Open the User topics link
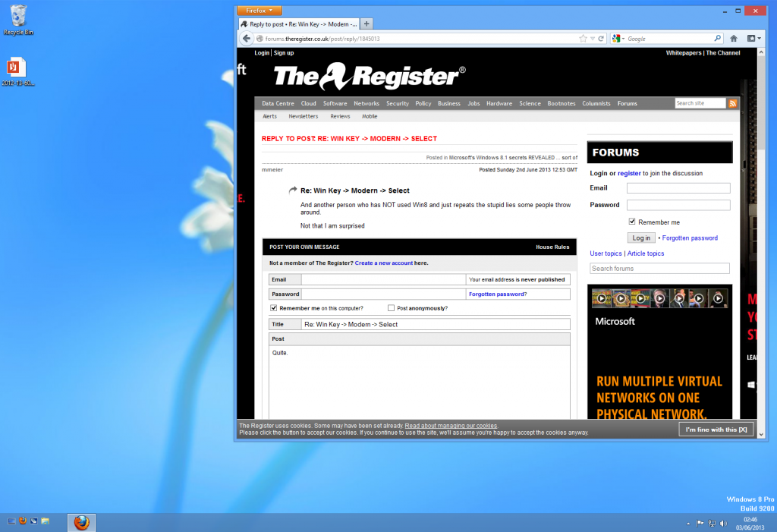This screenshot has width=777, height=532. (606, 253)
